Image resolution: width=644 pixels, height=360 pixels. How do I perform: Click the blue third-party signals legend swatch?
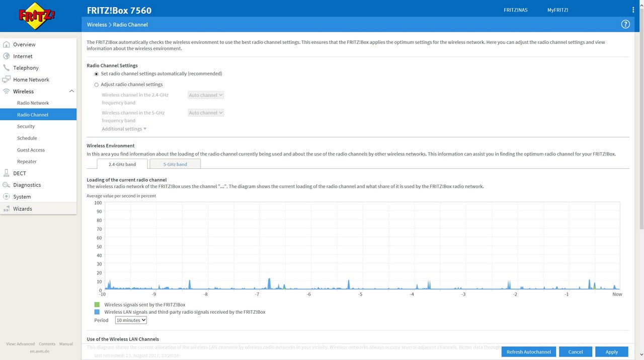click(97, 312)
